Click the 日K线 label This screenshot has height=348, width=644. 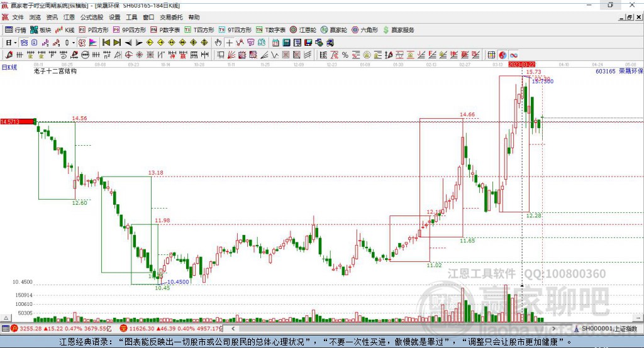pyautogui.click(x=9, y=67)
